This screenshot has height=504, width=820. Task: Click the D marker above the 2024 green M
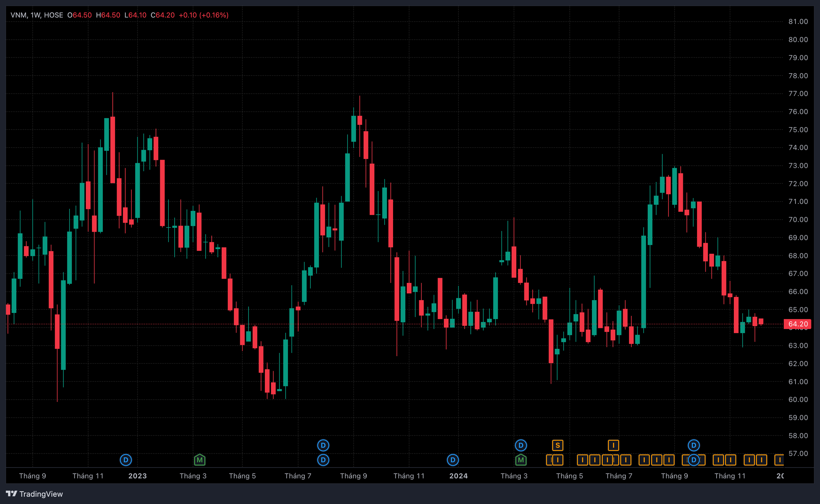coord(521,445)
